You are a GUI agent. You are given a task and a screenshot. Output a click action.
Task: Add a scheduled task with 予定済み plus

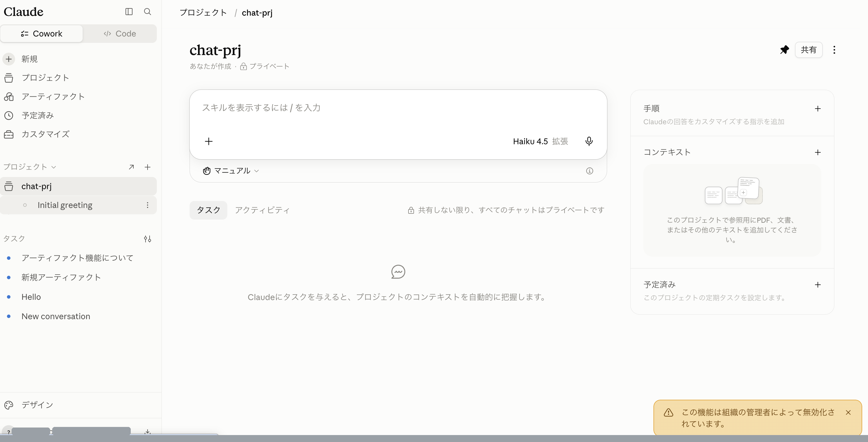(x=818, y=285)
